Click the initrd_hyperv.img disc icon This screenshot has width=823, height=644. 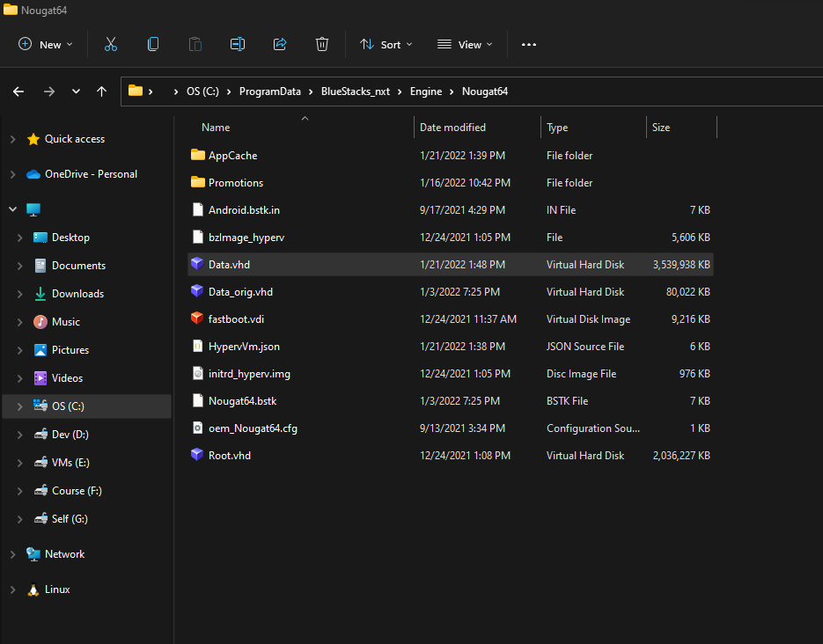[x=198, y=373]
